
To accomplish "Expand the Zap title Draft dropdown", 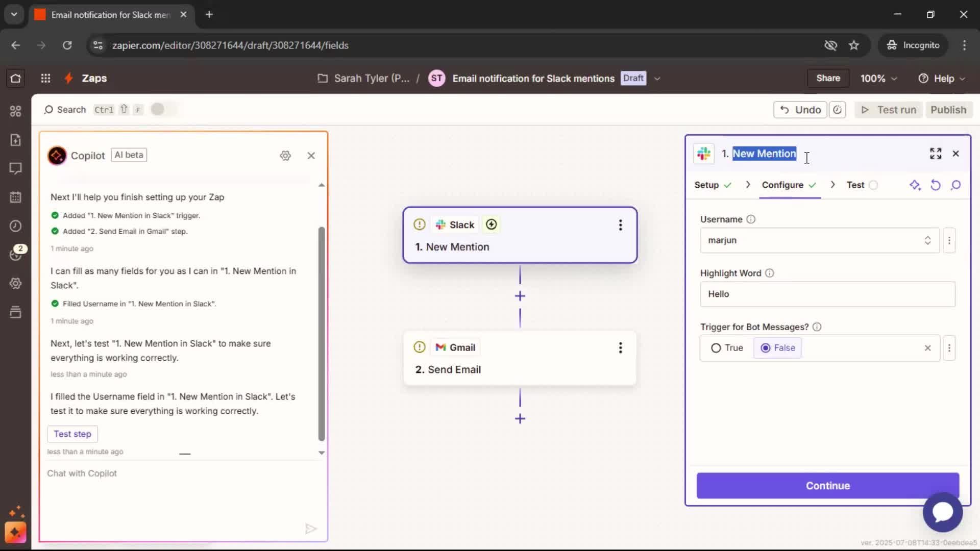I will (x=657, y=79).
